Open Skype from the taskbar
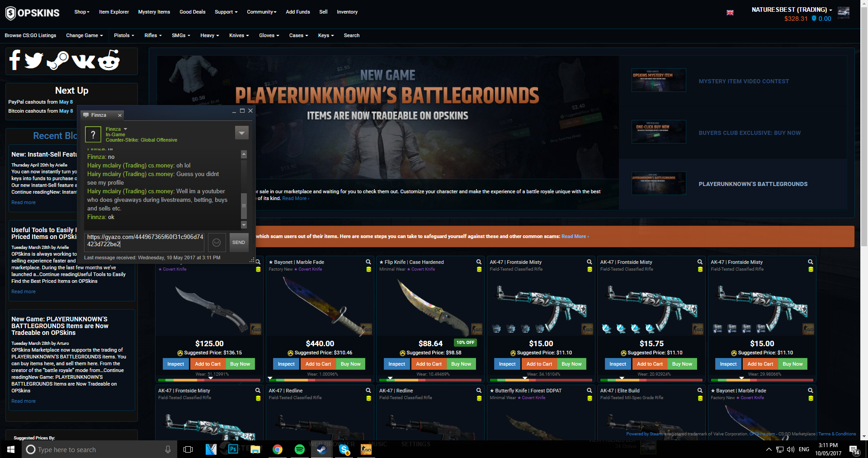This screenshot has width=868, height=458. point(344,449)
